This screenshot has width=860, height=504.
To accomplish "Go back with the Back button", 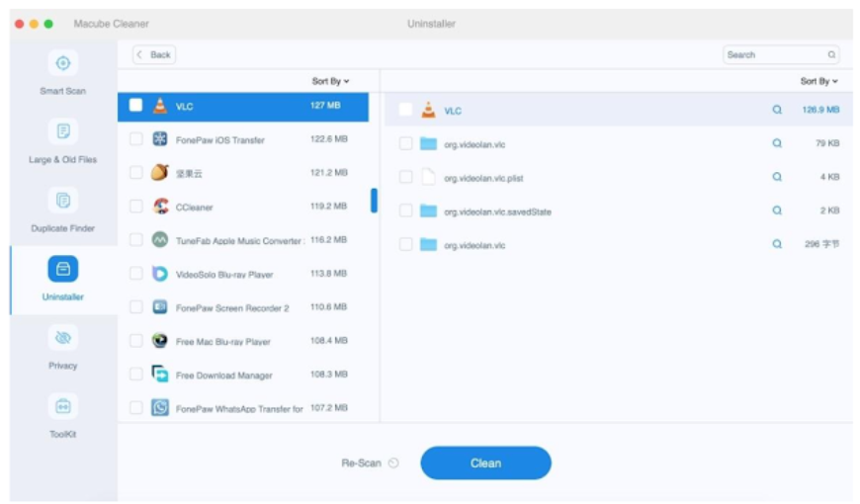I will [x=154, y=54].
